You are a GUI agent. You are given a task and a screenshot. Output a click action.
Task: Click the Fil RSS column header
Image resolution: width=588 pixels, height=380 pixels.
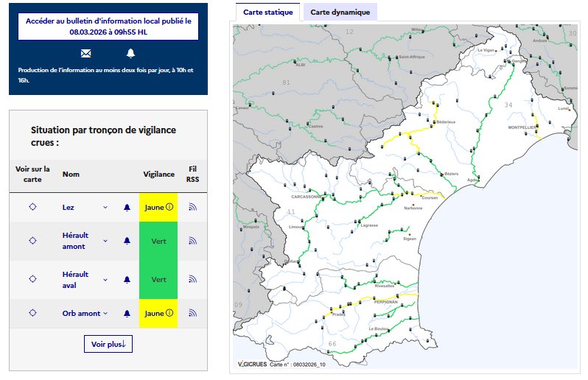(192, 175)
